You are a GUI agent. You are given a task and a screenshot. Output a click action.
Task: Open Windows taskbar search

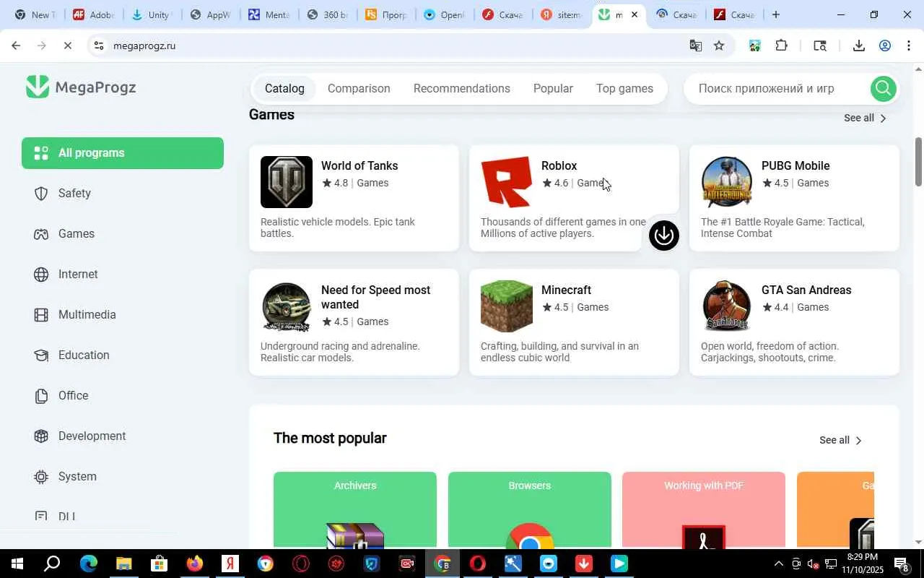click(x=52, y=564)
